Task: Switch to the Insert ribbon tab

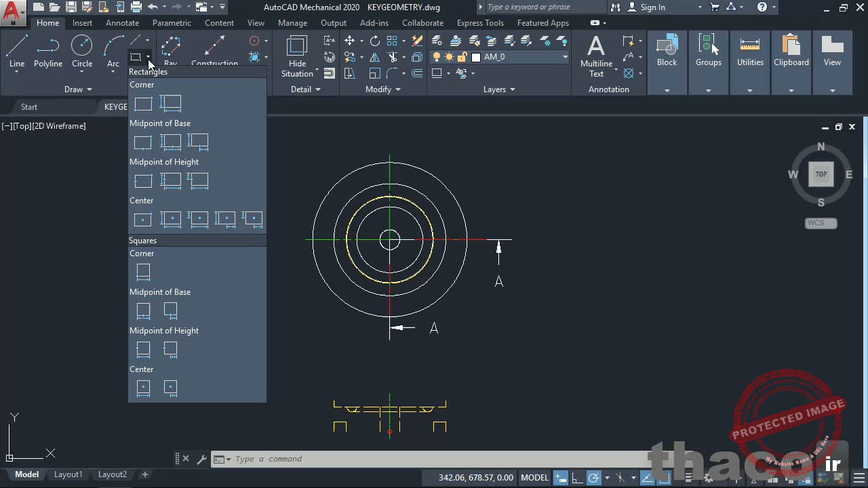Action: click(82, 23)
